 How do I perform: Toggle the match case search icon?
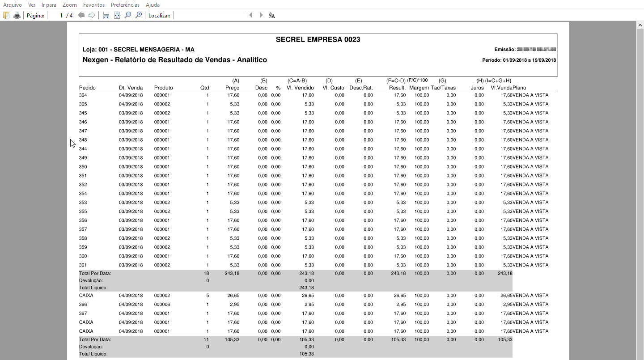[272, 15]
